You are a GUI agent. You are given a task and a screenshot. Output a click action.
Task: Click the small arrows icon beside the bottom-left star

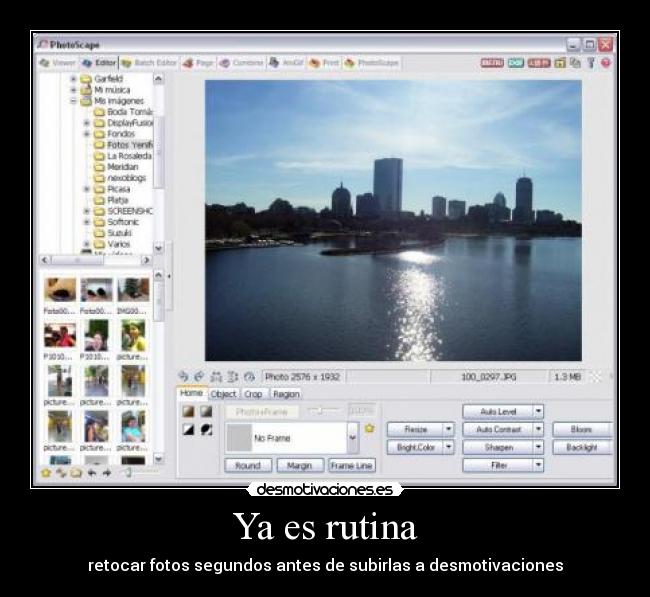coord(61,472)
